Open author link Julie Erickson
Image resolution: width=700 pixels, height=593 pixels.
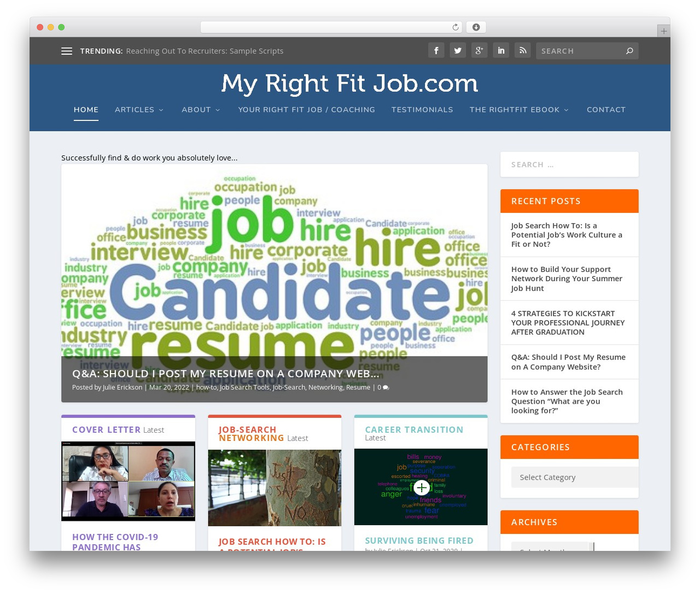tap(122, 387)
